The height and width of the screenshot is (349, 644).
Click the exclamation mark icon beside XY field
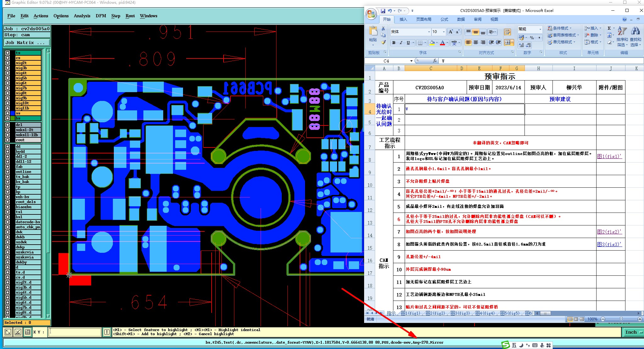(107, 332)
